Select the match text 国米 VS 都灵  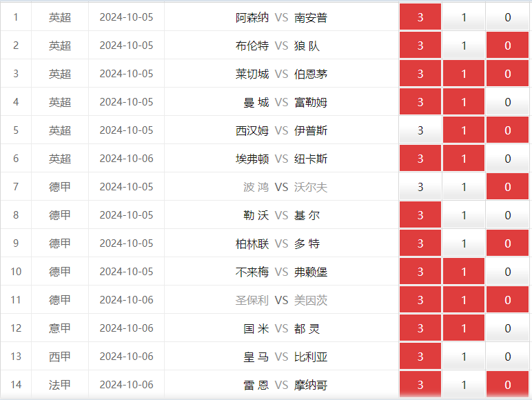282,328
